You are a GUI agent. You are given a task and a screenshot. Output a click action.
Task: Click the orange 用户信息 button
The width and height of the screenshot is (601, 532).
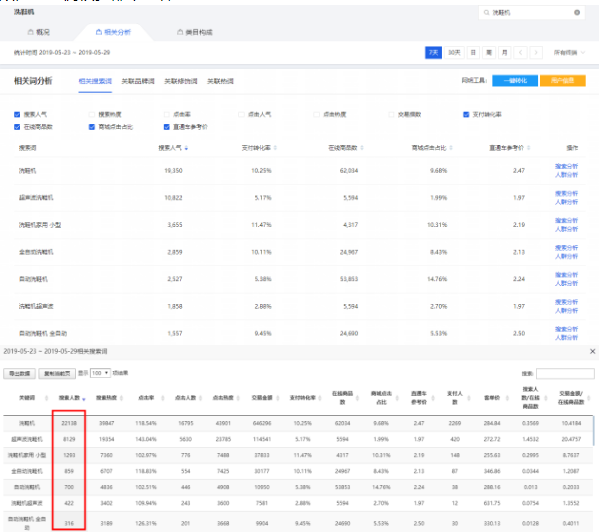point(563,80)
